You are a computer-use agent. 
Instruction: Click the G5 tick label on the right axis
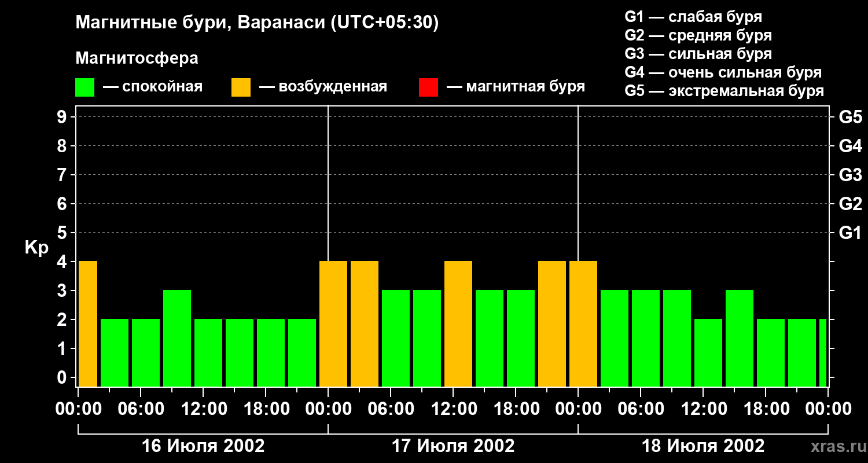[x=850, y=117]
